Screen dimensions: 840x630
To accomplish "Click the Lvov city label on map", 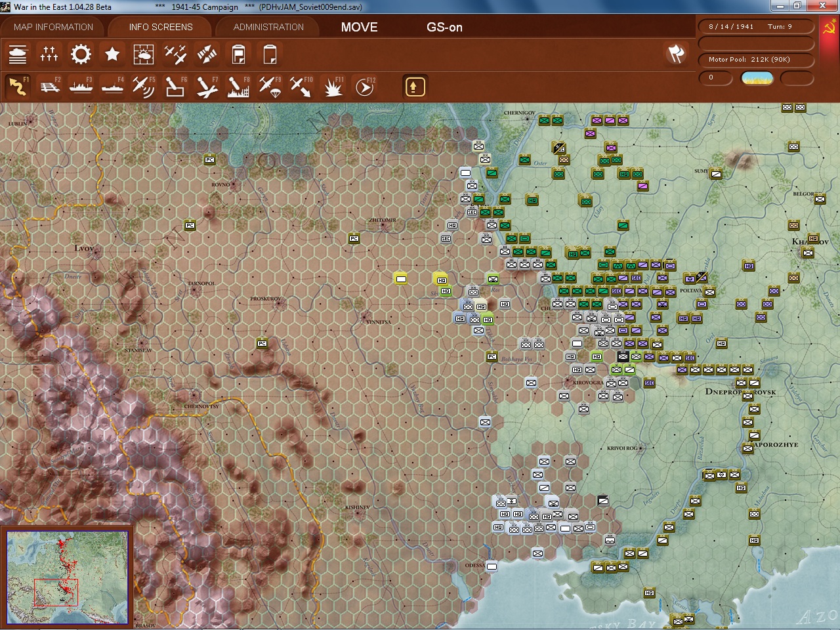I will [84, 248].
